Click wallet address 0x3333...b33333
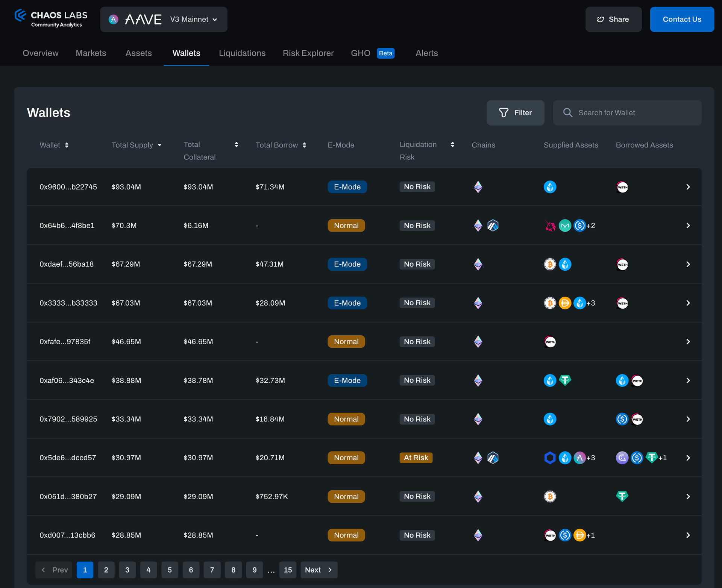This screenshot has height=588, width=722. (x=68, y=303)
